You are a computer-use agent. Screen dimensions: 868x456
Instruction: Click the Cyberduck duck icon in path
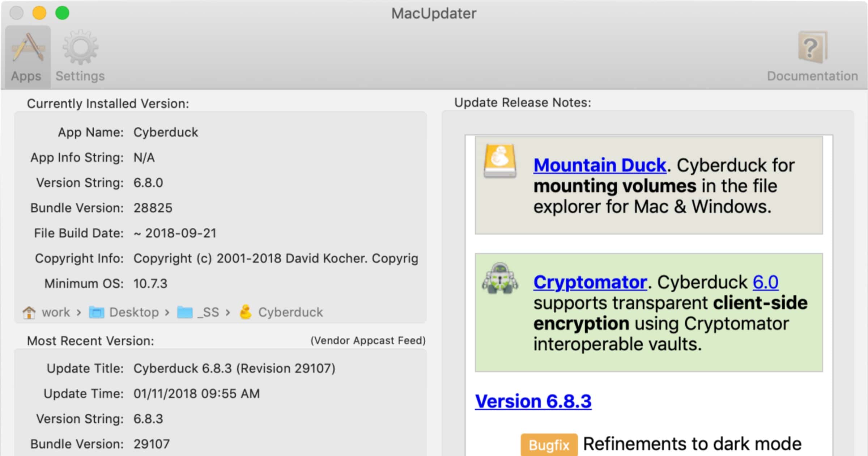pyautogui.click(x=246, y=312)
